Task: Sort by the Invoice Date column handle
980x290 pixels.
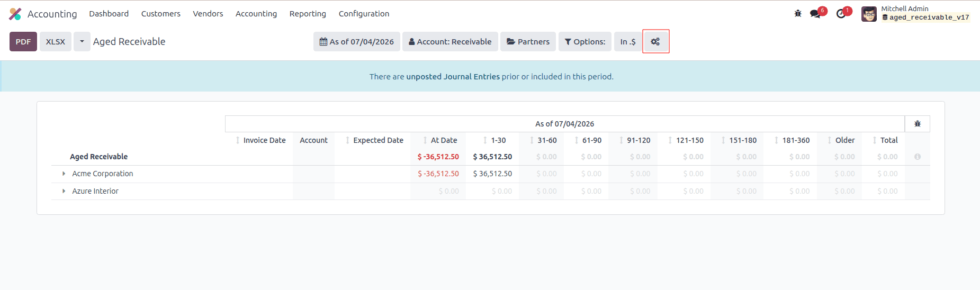Action: click(238, 140)
